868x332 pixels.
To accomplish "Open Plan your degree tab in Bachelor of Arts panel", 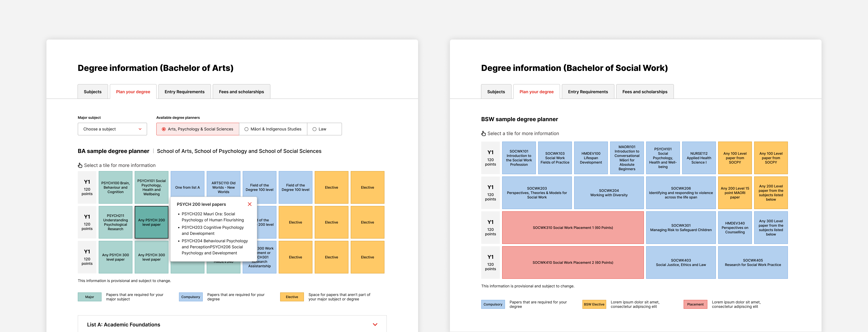I will [133, 91].
